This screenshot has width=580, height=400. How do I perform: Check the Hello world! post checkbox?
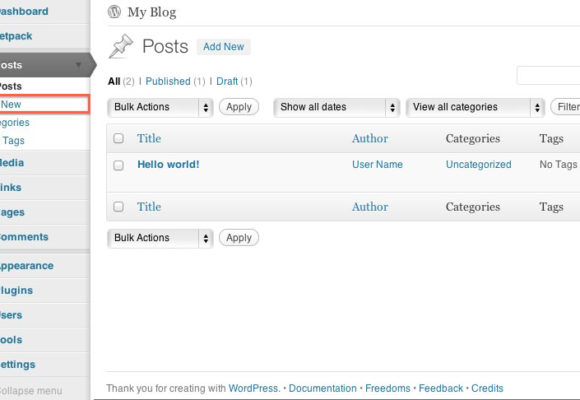[118, 165]
